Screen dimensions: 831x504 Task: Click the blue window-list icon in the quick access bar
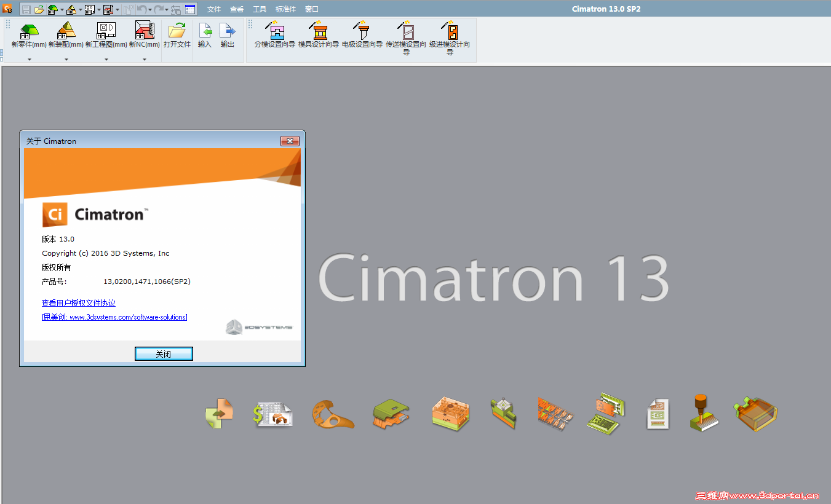tap(190, 9)
